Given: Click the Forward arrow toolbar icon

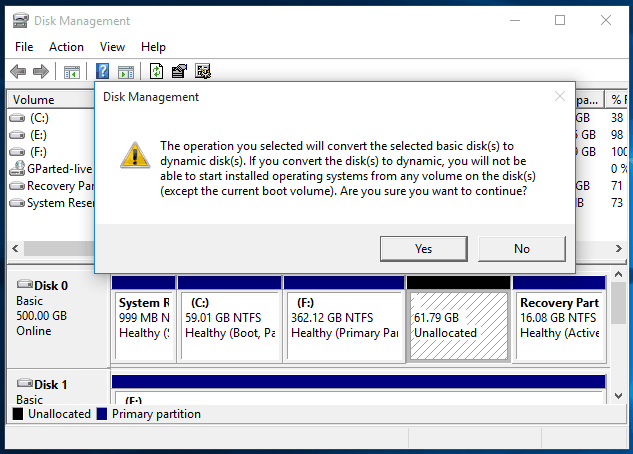Looking at the screenshot, I should tap(41, 72).
